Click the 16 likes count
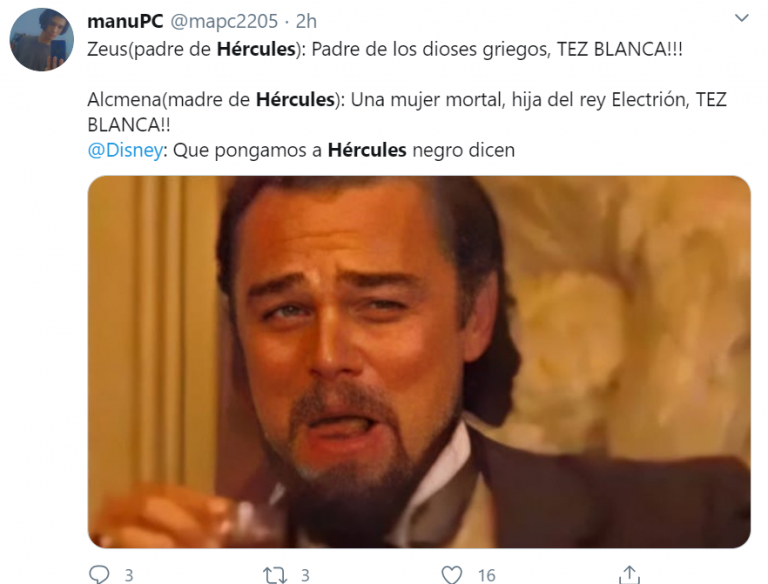 [487, 575]
